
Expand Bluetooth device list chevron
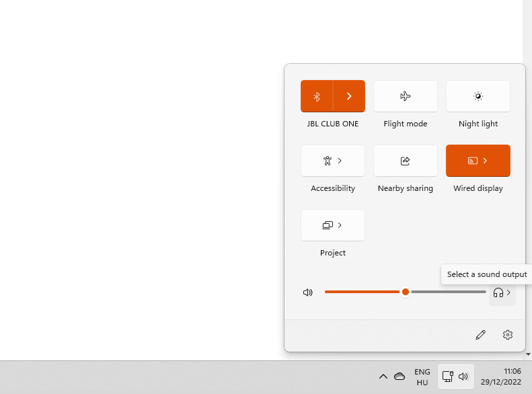coord(349,96)
